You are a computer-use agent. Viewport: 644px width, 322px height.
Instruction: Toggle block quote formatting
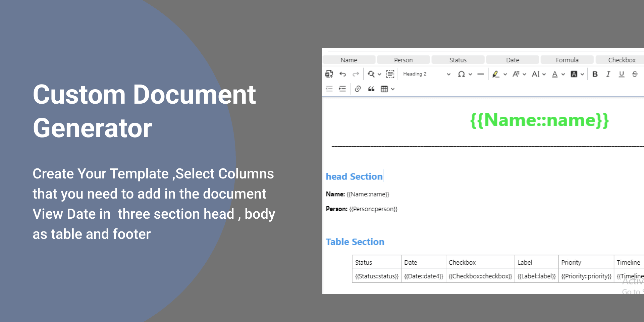coord(371,89)
